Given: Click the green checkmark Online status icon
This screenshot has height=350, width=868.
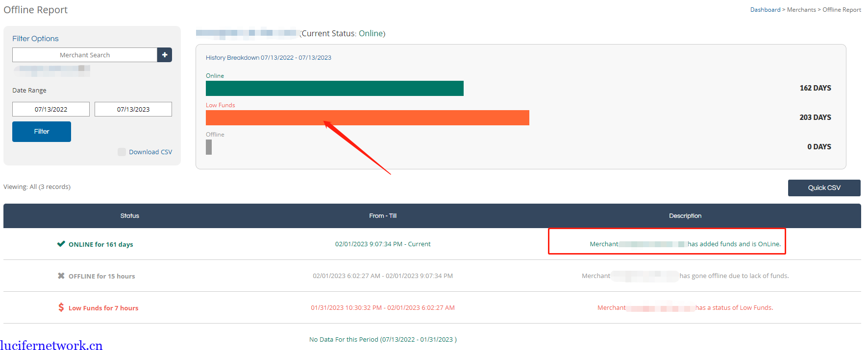Looking at the screenshot, I should point(61,244).
